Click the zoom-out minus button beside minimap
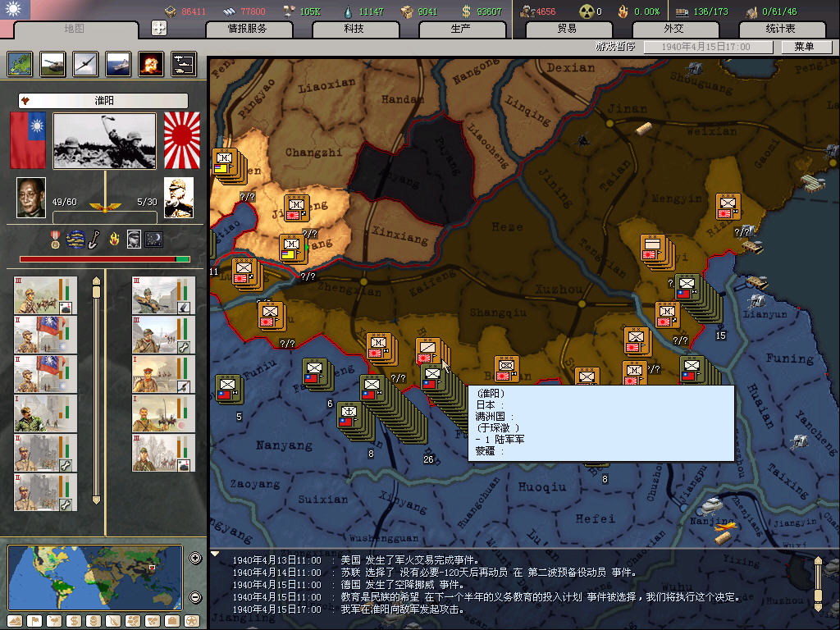The width and height of the screenshot is (840, 630). click(x=195, y=597)
